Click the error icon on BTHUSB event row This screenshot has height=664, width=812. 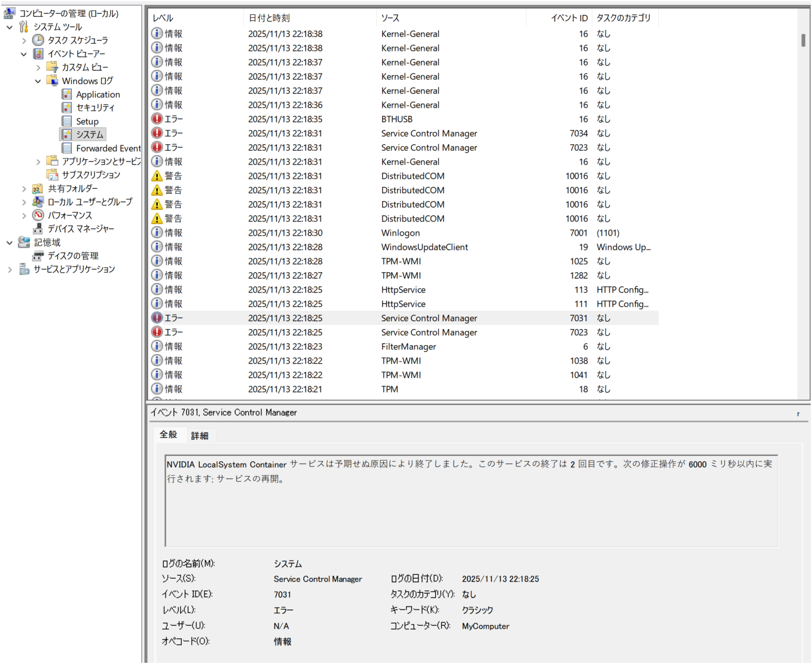coord(157,119)
